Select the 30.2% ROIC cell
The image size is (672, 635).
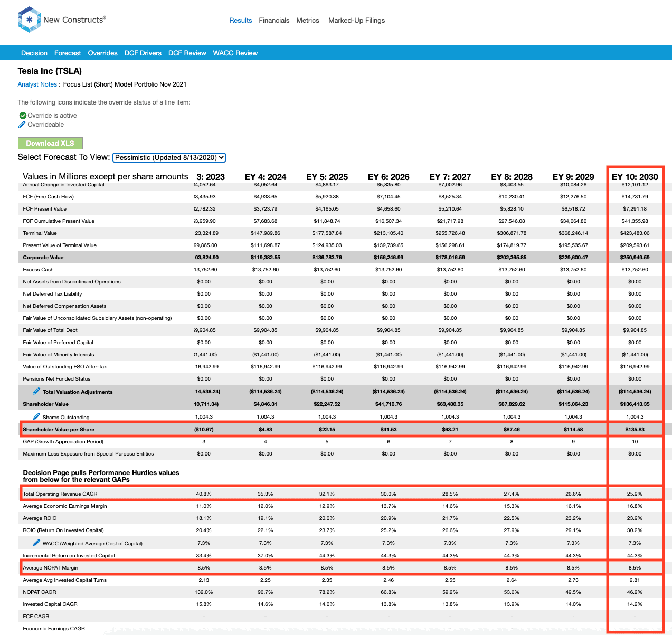pos(635,530)
